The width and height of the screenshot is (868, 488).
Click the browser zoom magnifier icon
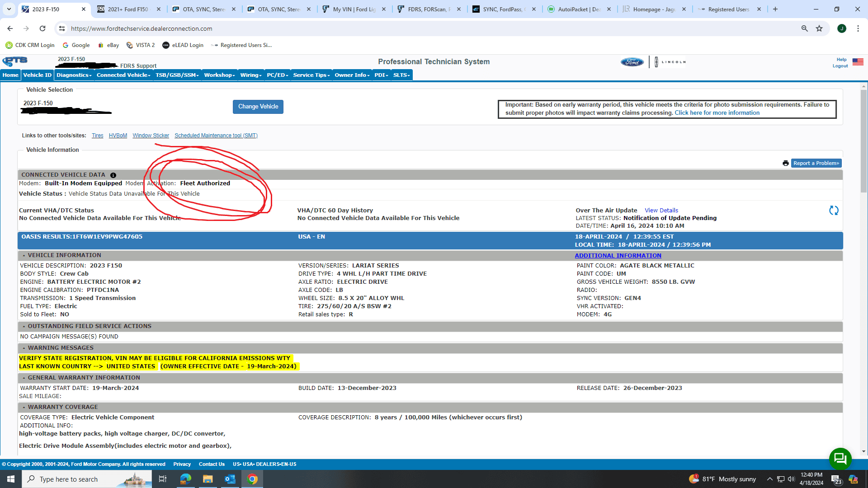click(804, 28)
